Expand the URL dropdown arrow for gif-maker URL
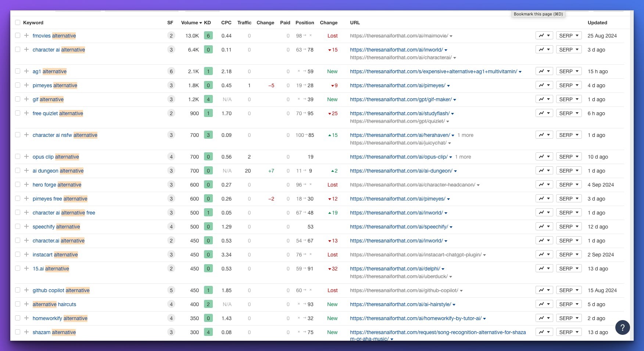The image size is (644, 351). pos(455,100)
